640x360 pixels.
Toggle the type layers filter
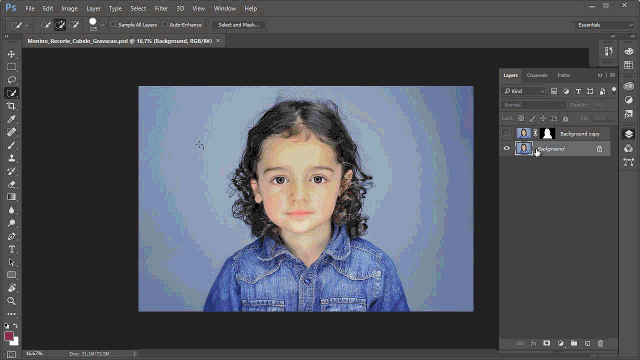[578, 91]
